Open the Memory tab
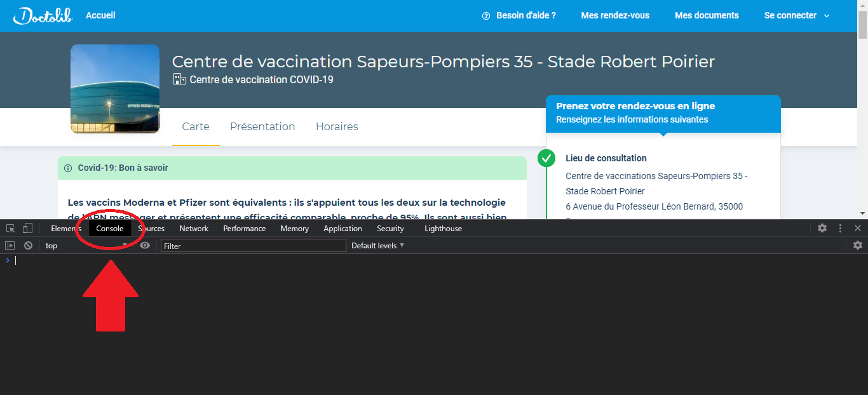 coord(295,229)
